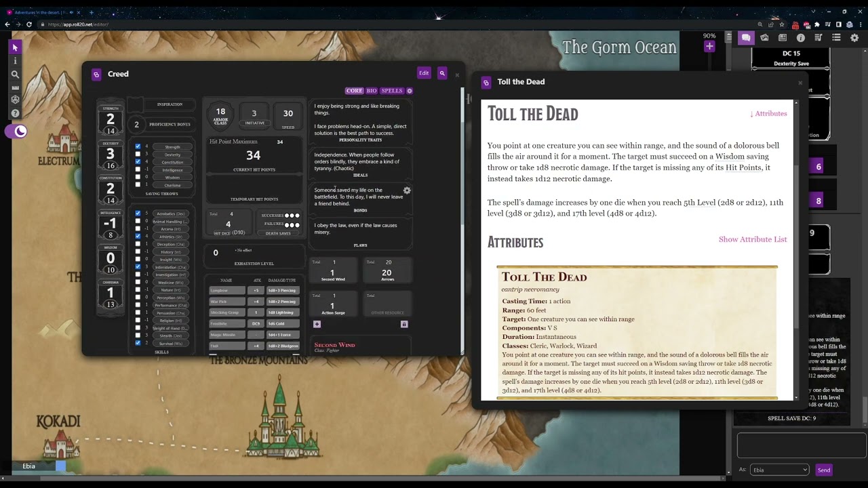Click the chat message input box
This screenshot has width=868, height=488.
click(801, 446)
